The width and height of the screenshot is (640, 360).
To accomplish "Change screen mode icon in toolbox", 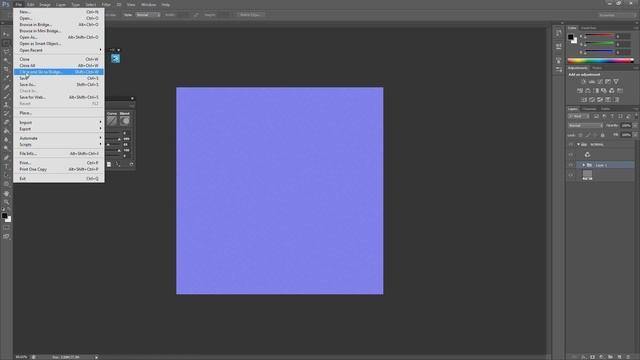I will coord(6,236).
